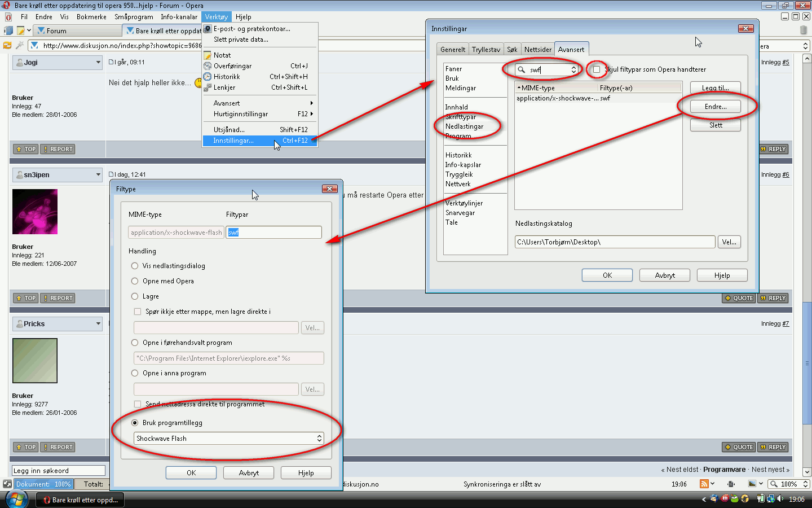Open Historikk from the Verktøy menu
This screenshot has height=508, width=812.
[x=261, y=77]
